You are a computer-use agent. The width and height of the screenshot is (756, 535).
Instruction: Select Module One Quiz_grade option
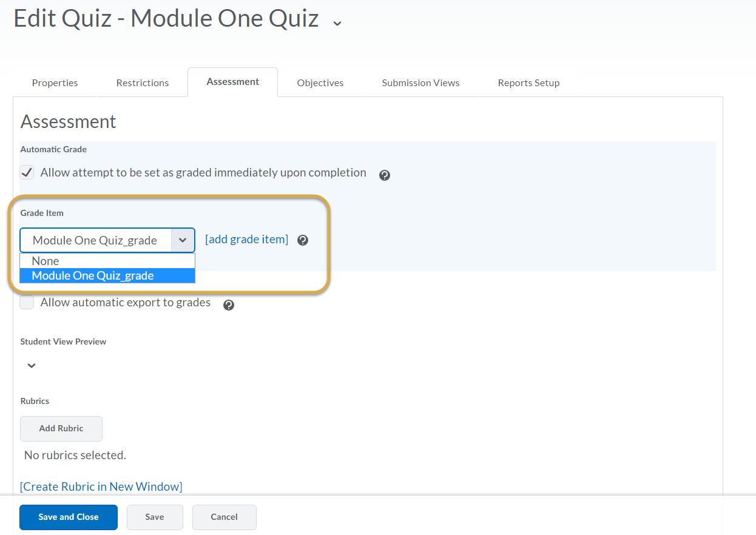pyautogui.click(x=107, y=275)
